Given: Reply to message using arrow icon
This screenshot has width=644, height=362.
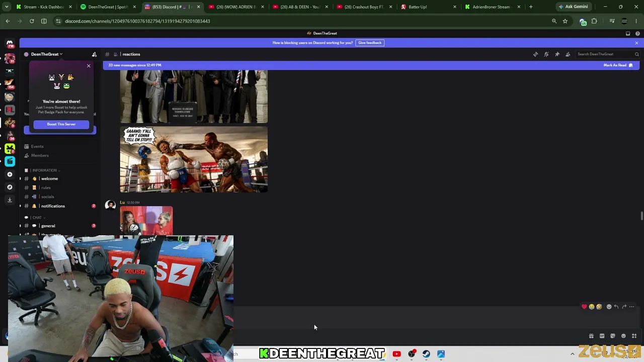Looking at the screenshot, I should (616, 307).
